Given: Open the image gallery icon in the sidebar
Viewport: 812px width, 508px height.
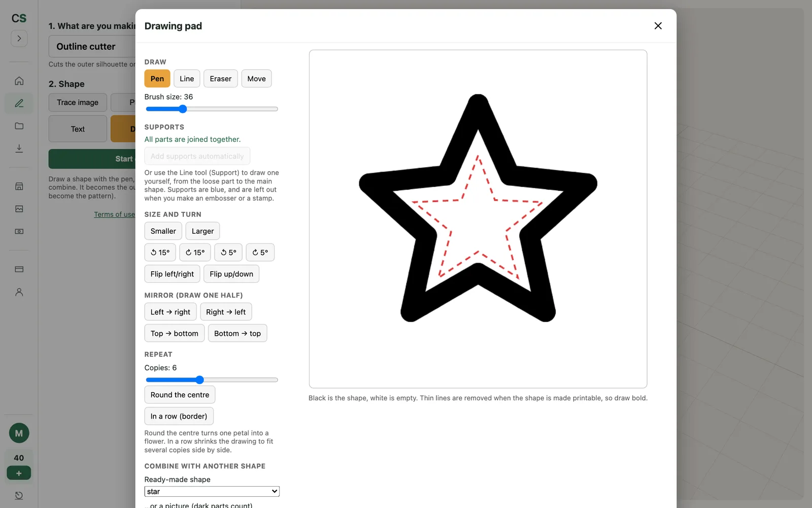Looking at the screenshot, I should (19, 209).
